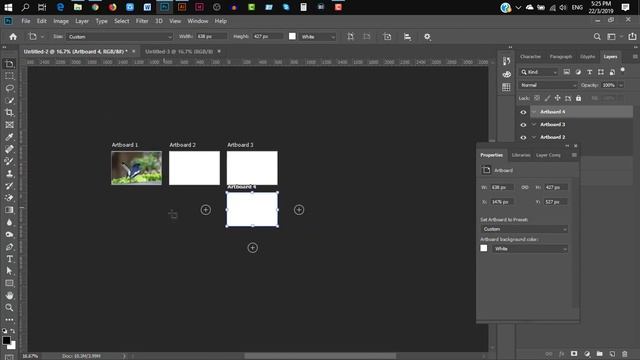Select the Brush tool
Image resolution: width=640 pixels, height=360 pixels.
click(x=9, y=161)
